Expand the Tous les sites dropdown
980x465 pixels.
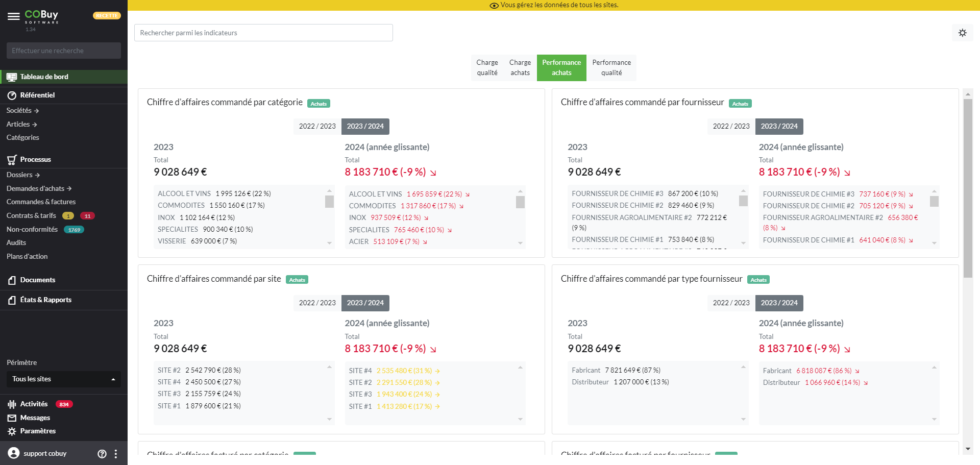[63, 379]
